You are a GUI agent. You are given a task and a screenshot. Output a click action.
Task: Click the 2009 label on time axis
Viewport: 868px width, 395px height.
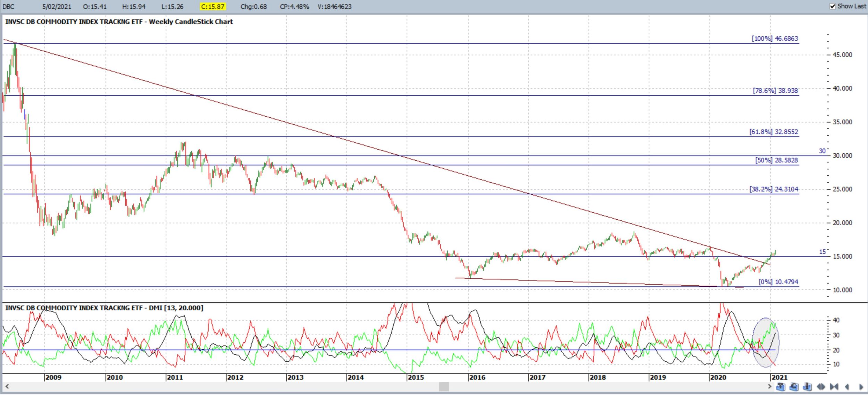53,377
